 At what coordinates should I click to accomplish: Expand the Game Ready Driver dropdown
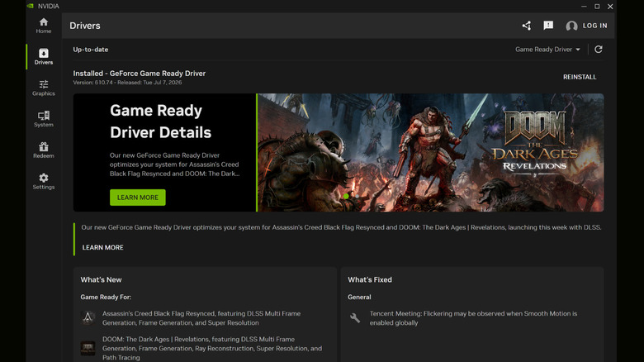pyautogui.click(x=548, y=50)
